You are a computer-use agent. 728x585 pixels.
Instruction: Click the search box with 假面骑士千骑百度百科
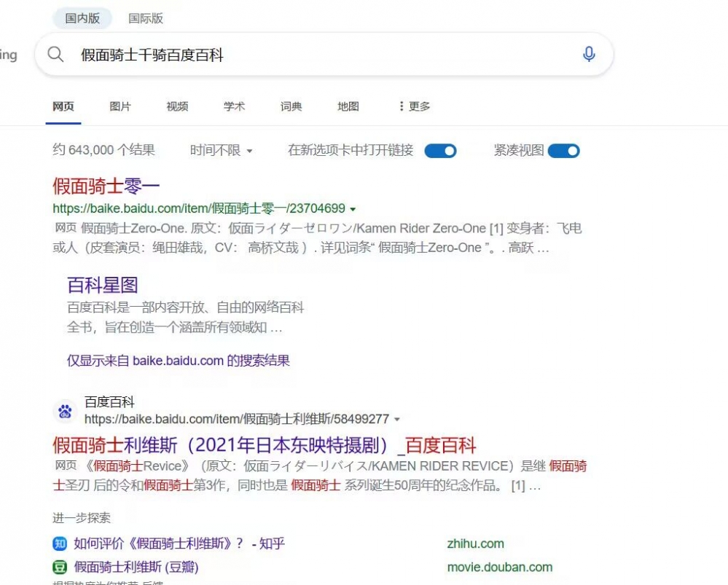pos(324,55)
